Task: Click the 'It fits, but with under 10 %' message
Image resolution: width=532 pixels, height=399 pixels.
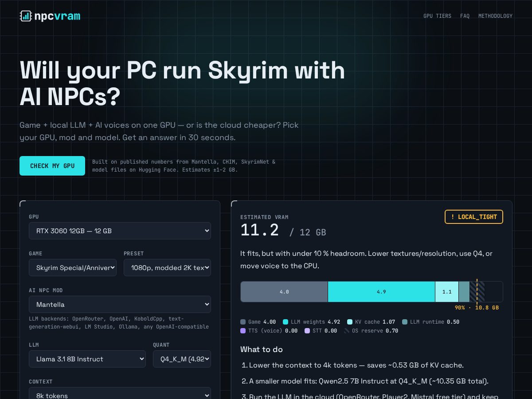Action: (x=366, y=260)
